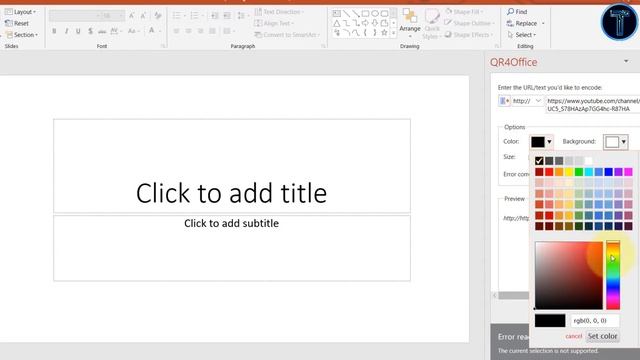Decrease font size
Viewport: 640px width, 360px height.
coord(143,16)
